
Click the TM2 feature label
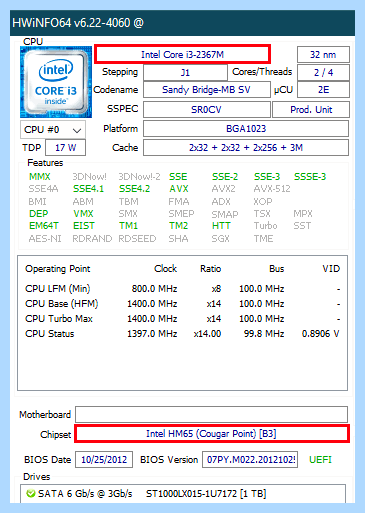179,226
